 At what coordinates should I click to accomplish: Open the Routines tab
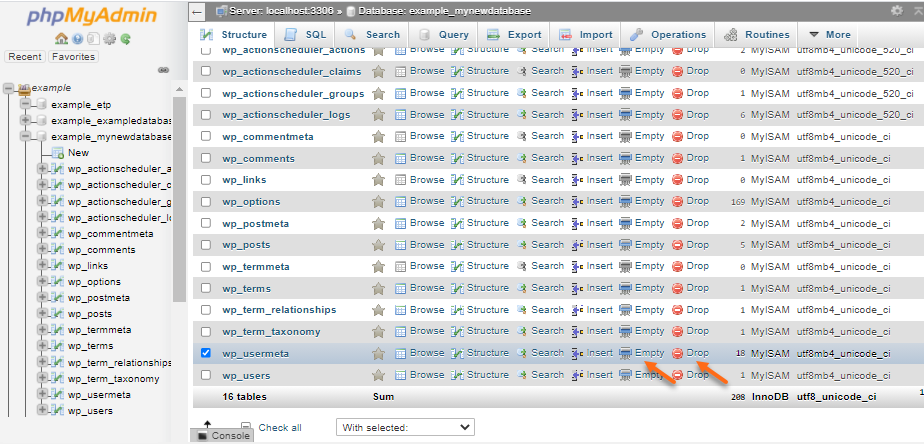757,35
